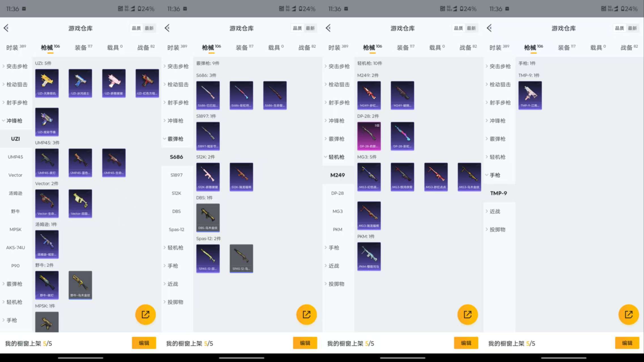Tap orange share button on TMP-9 screen
The width and height of the screenshot is (644, 362).
[629, 314]
